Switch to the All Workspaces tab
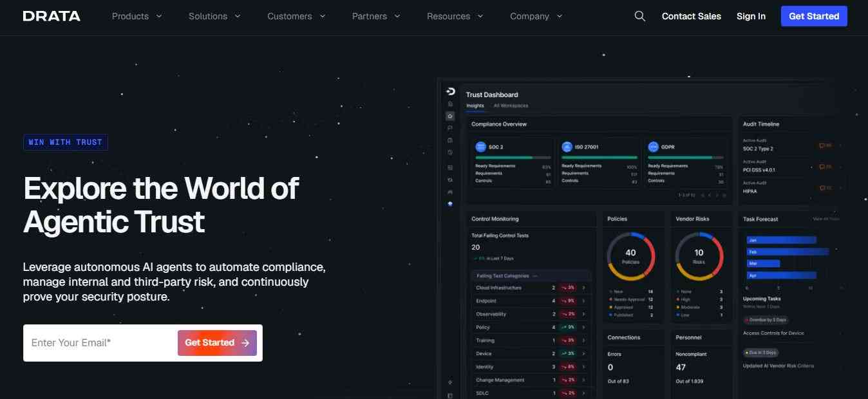Screen dimensions: 868x399 point(511,106)
